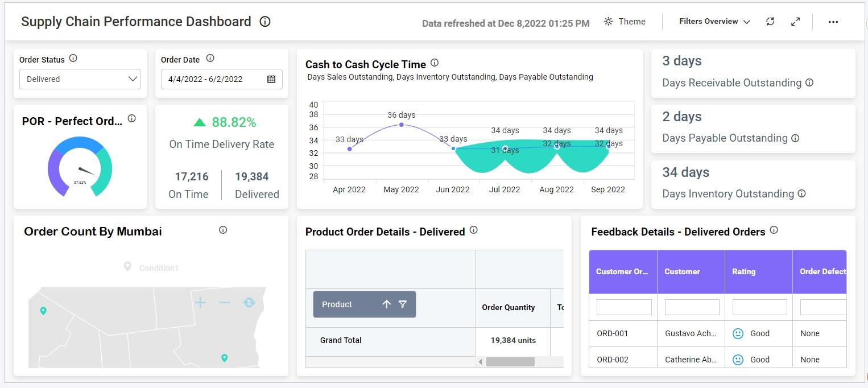This screenshot has width=868, height=388.
Task: Click the calendar icon in Order Date
Action: click(x=271, y=79)
